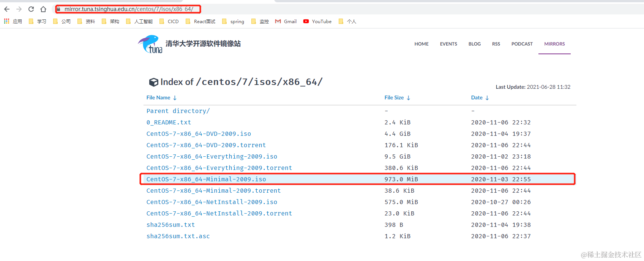Open the 架构 bookmark folder

tap(110, 21)
